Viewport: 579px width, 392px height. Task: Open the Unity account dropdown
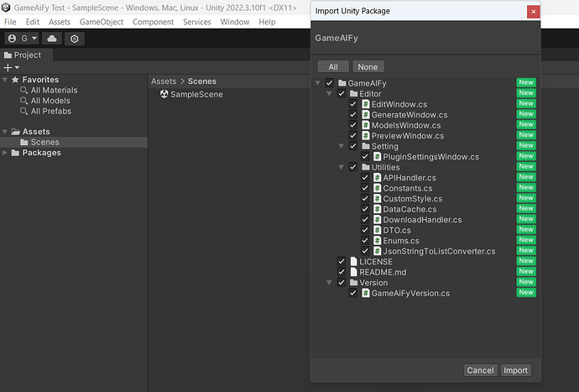click(22, 39)
